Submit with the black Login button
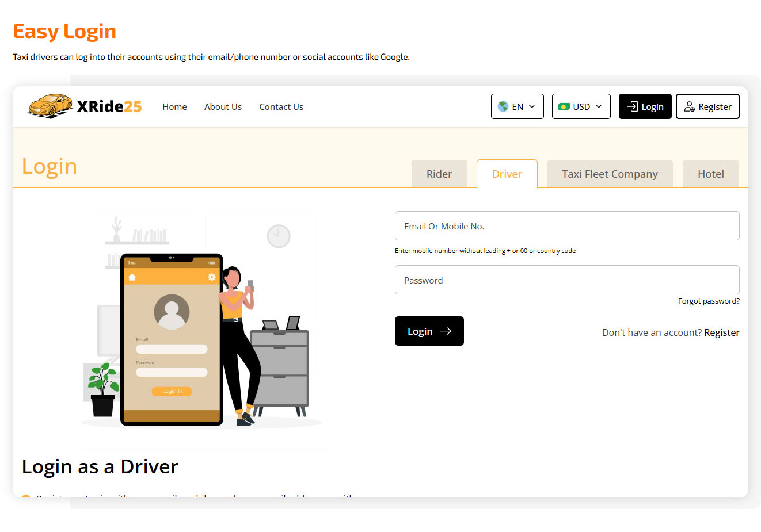 [429, 331]
